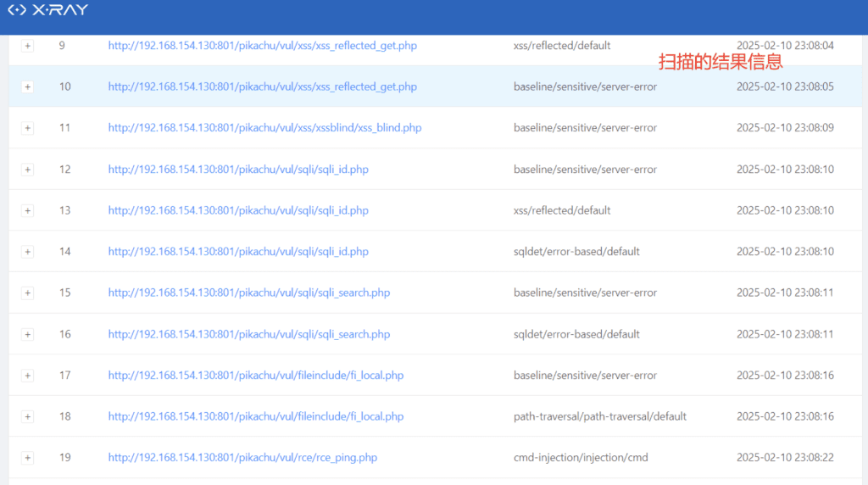Open row 10 xss_reflected_get.php link
The height and width of the screenshot is (485, 868).
point(263,86)
